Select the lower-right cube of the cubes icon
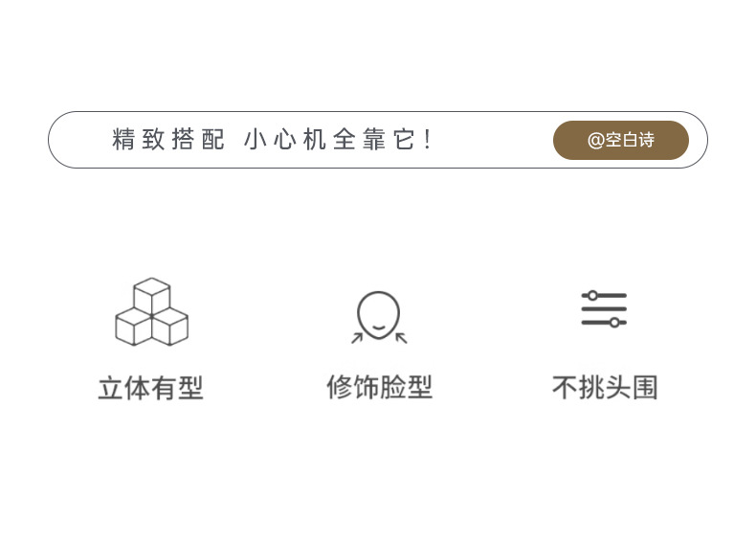Image resolution: width=756 pixels, height=542 pixels. 170,327
